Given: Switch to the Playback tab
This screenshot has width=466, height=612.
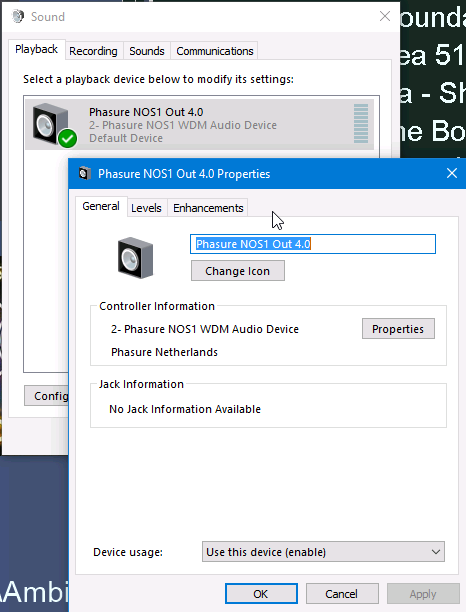Looking at the screenshot, I should point(36,49).
